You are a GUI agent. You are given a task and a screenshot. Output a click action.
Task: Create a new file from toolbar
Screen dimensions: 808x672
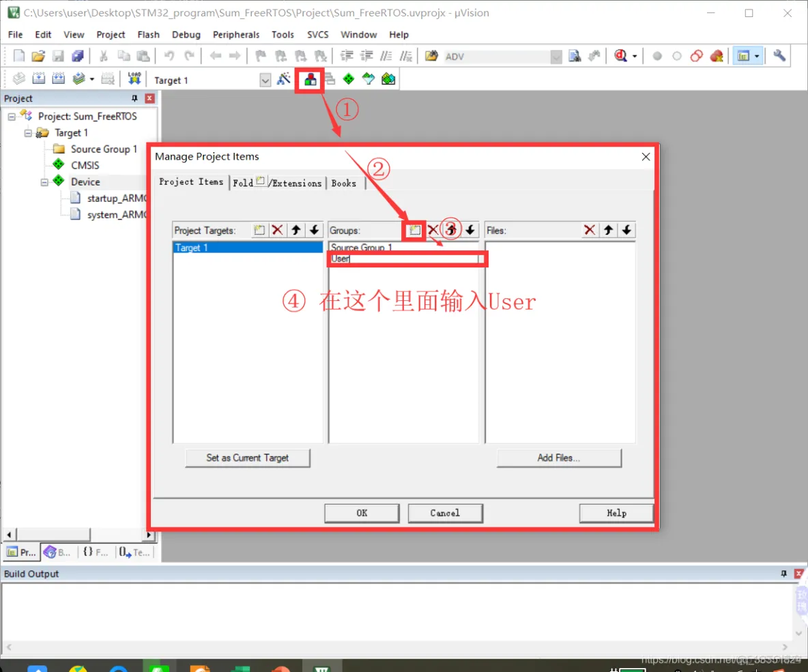pos(18,56)
